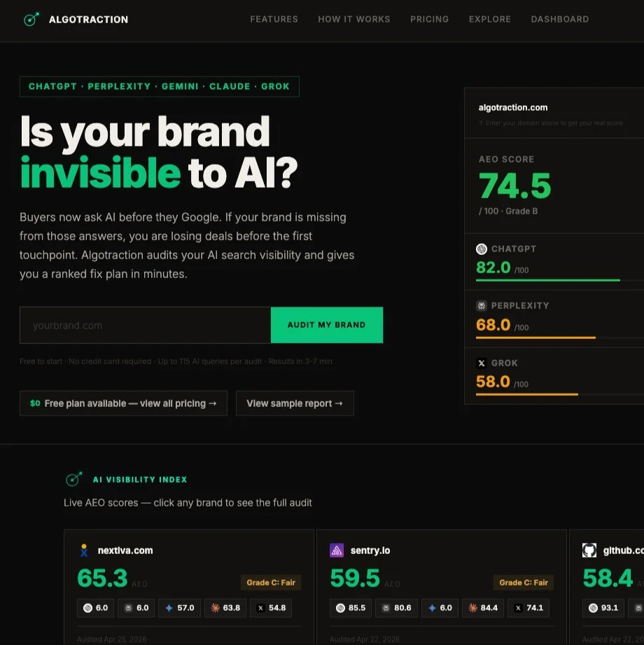The width and height of the screenshot is (644, 645).
Task: Click the yourbrand.com domain input field
Action: coord(145,325)
